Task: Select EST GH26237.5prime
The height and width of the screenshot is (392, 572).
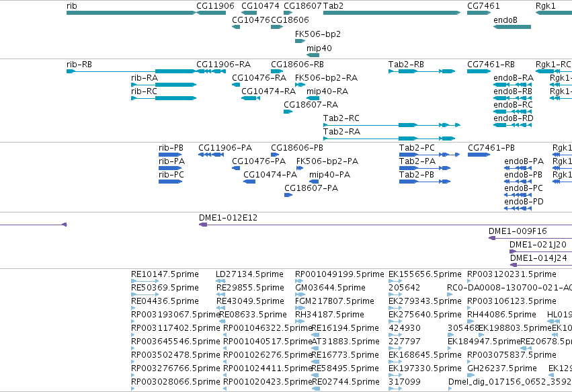Action: tap(471, 376)
